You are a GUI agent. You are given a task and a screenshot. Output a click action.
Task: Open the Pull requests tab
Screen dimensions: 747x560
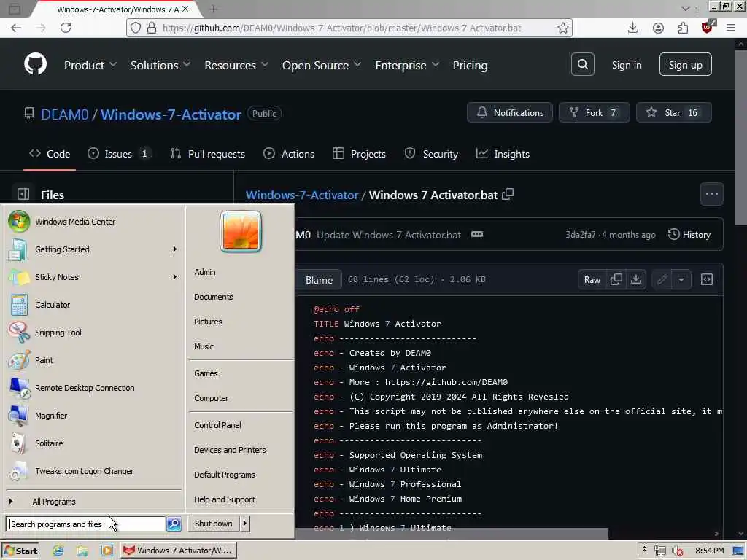(x=208, y=154)
